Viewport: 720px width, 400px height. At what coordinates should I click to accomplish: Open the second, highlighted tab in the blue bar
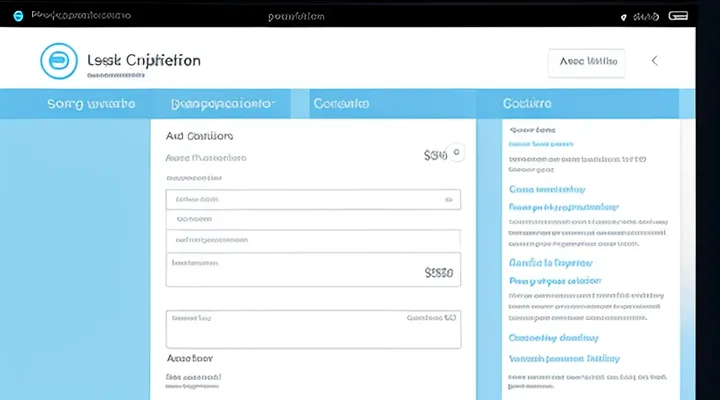[x=221, y=103]
